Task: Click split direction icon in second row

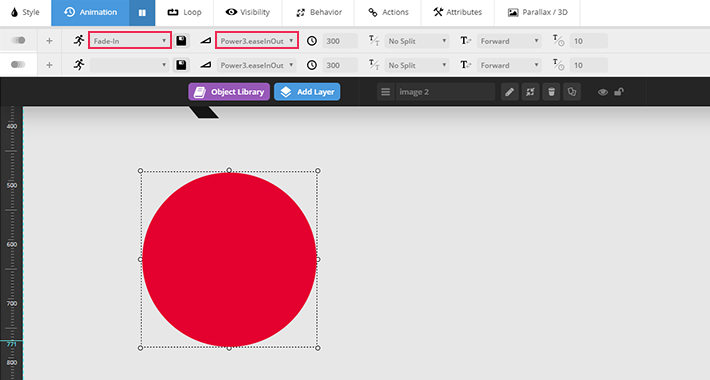Action: [x=466, y=65]
